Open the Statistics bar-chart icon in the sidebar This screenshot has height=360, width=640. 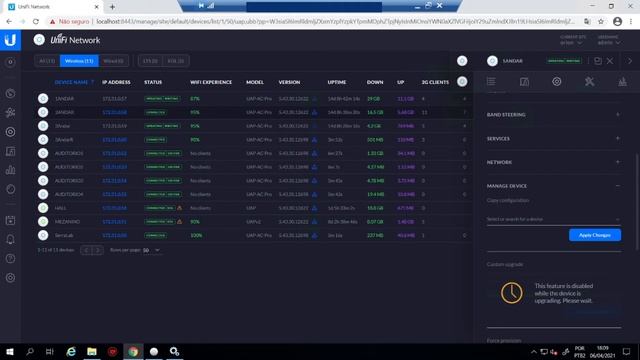tap(11, 170)
